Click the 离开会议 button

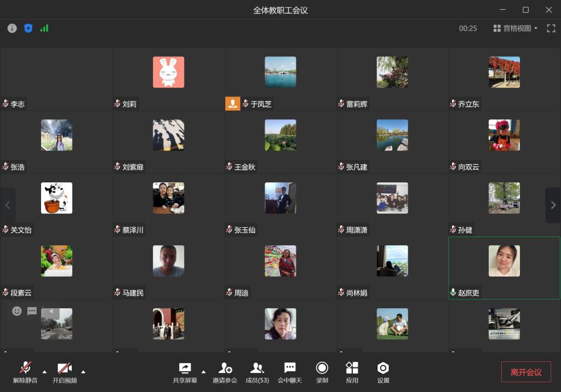pos(526,372)
